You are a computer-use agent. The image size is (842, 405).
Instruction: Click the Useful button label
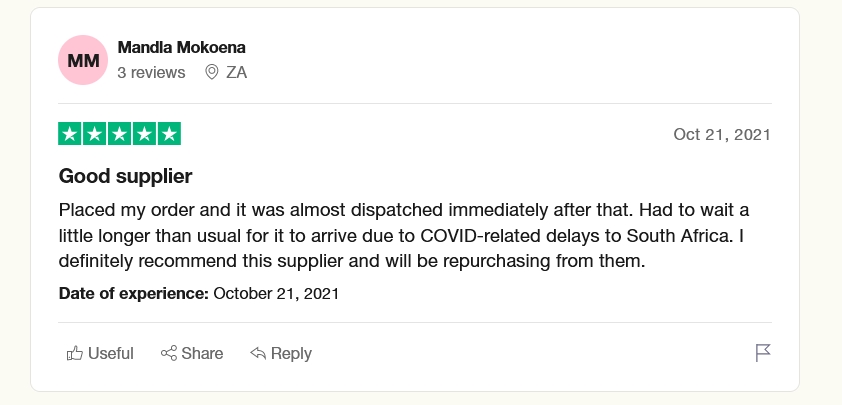pyautogui.click(x=111, y=353)
